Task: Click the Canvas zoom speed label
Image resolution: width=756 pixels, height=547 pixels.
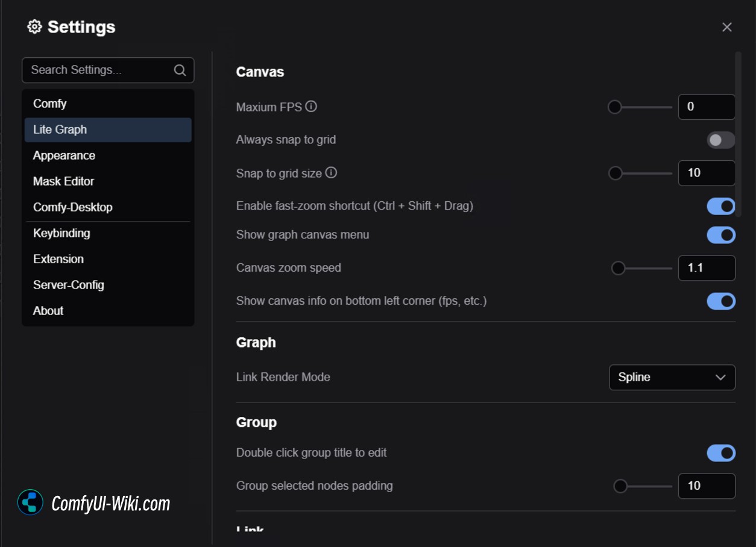Action: click(x=289, y=267)
